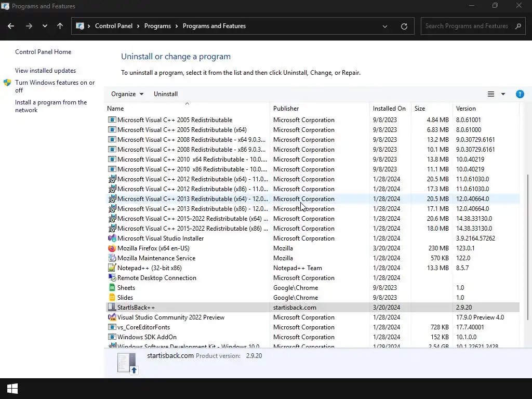This screenshot has width=532, height=399.
Task: Select Microsoft Visual C++ 2005 Redistributable name
Action: 175,120
